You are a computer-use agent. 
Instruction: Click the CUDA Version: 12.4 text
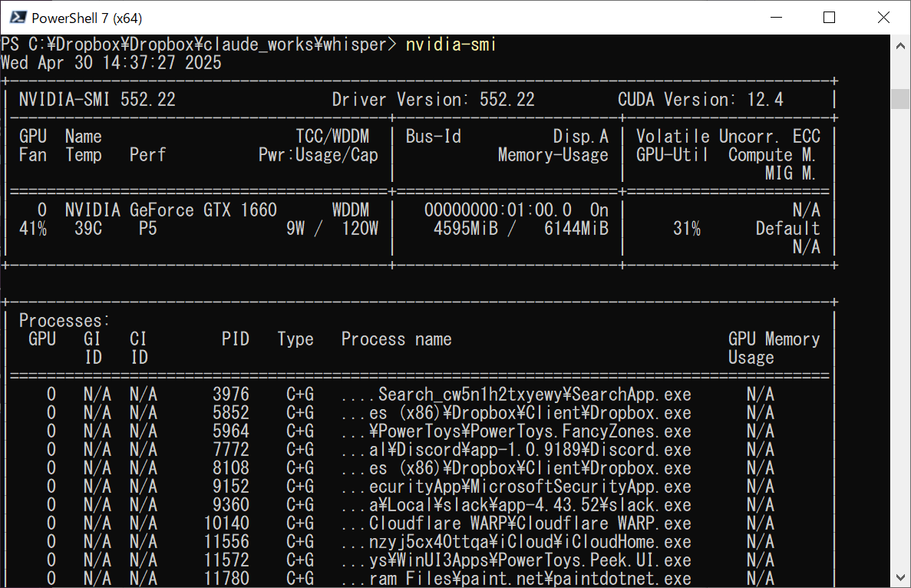click(701, 99)
